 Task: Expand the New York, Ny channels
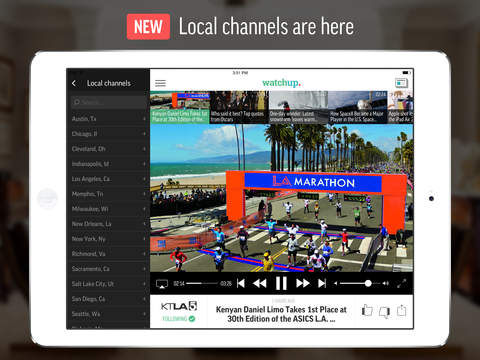(x=108, y=239)
